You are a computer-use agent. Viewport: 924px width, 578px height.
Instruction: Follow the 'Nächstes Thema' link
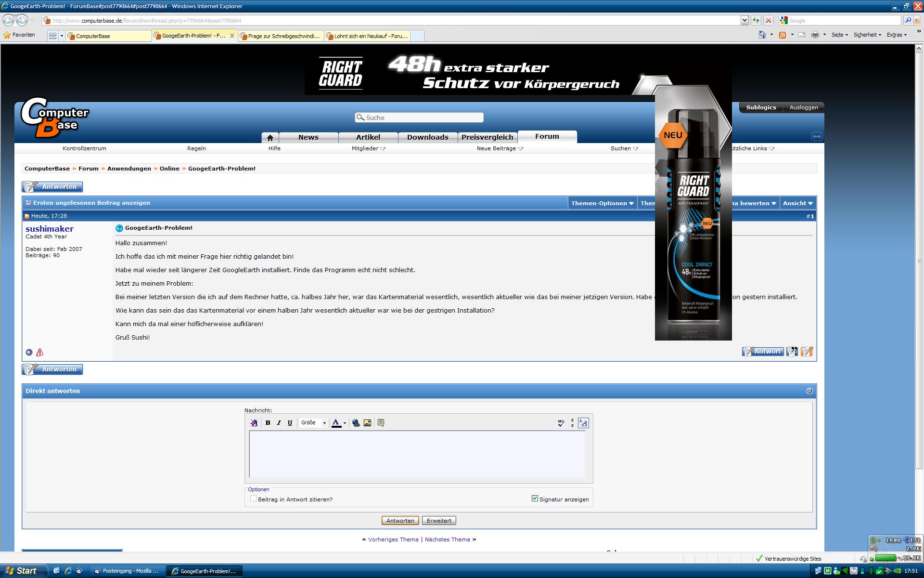pos(447,539)
